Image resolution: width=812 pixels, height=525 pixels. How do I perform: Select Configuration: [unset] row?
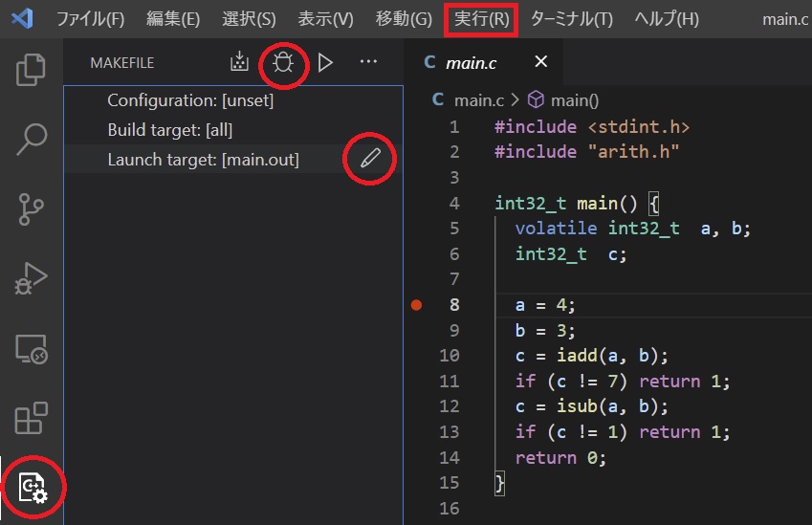click(233, 99)
